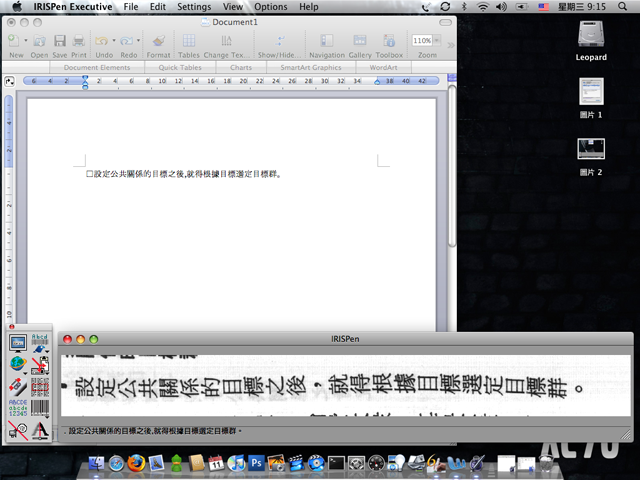The width and height of the screenshot is (640, 480).
Task: Toggle the crossed-out speech icon
Action: tap(18, 430)
